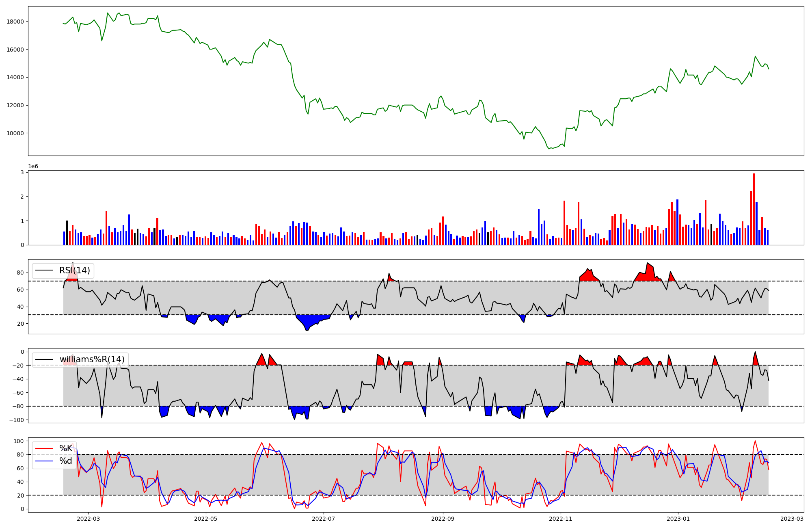Click the 14000 price axis tick label
Screen dimensions: 812x528
[x=15, y=77]
